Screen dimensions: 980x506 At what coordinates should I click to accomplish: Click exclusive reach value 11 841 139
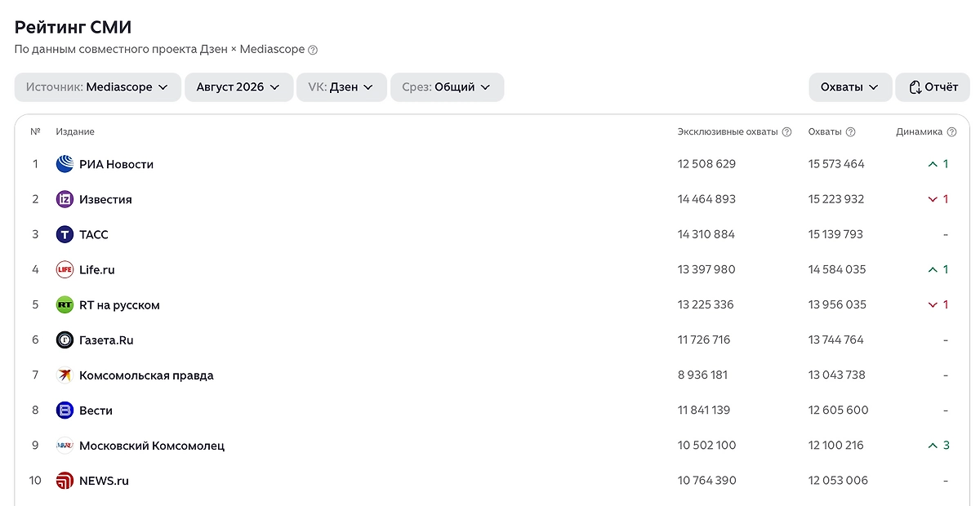tap(704, 411)
